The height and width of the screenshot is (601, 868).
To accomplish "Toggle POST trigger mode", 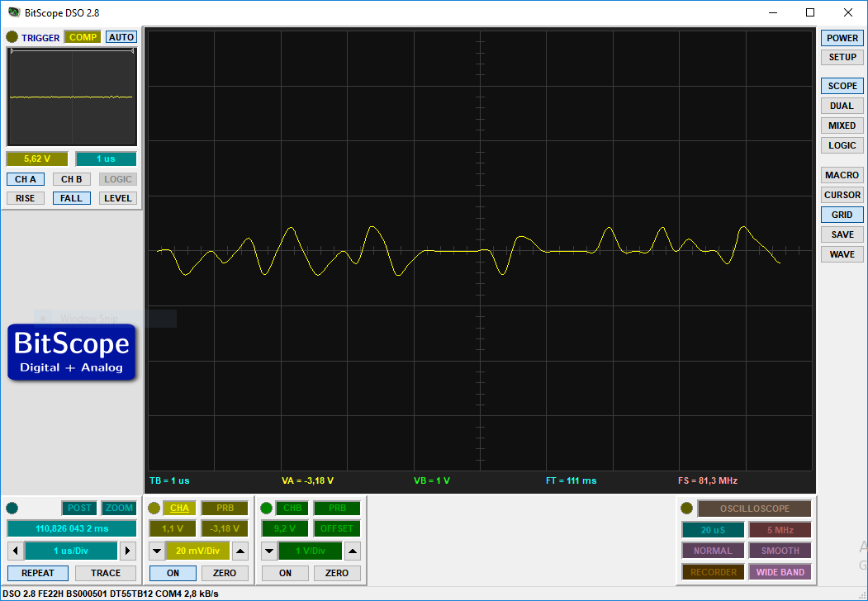I will tap(79, 508).
